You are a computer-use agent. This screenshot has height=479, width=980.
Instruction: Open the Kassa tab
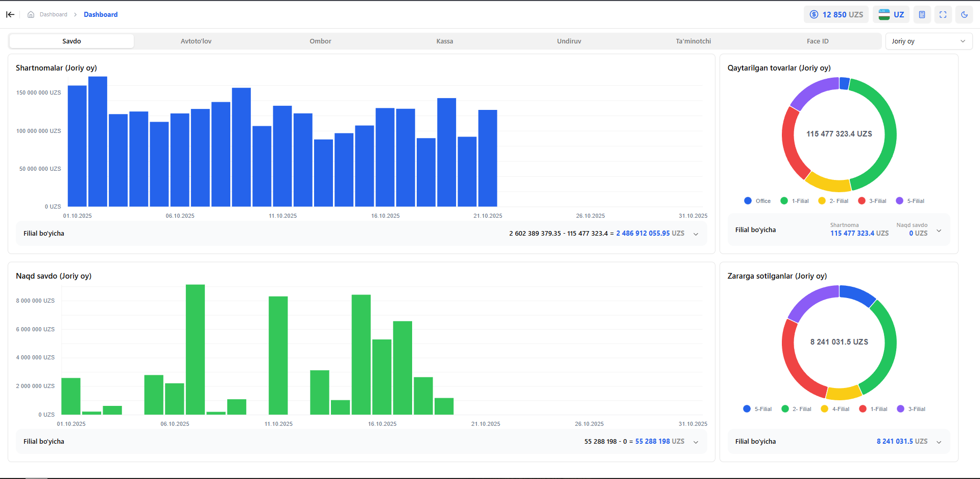(444, 41)
